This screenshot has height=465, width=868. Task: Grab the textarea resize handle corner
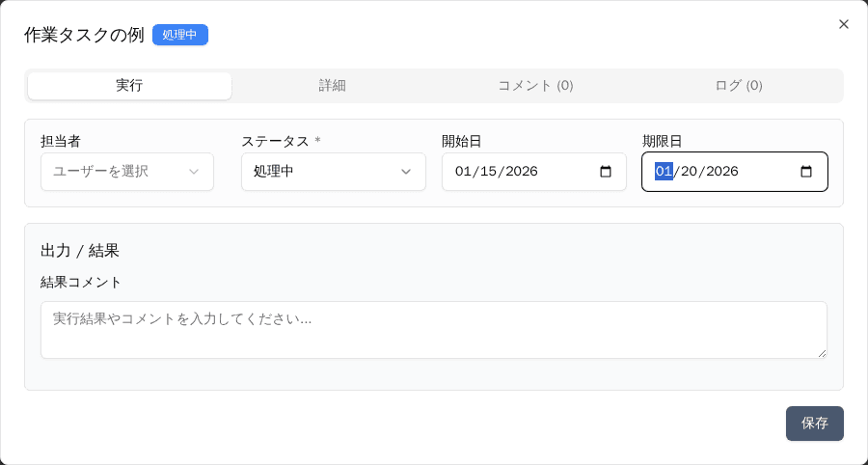pyautogui.click(x=822, y=353)
